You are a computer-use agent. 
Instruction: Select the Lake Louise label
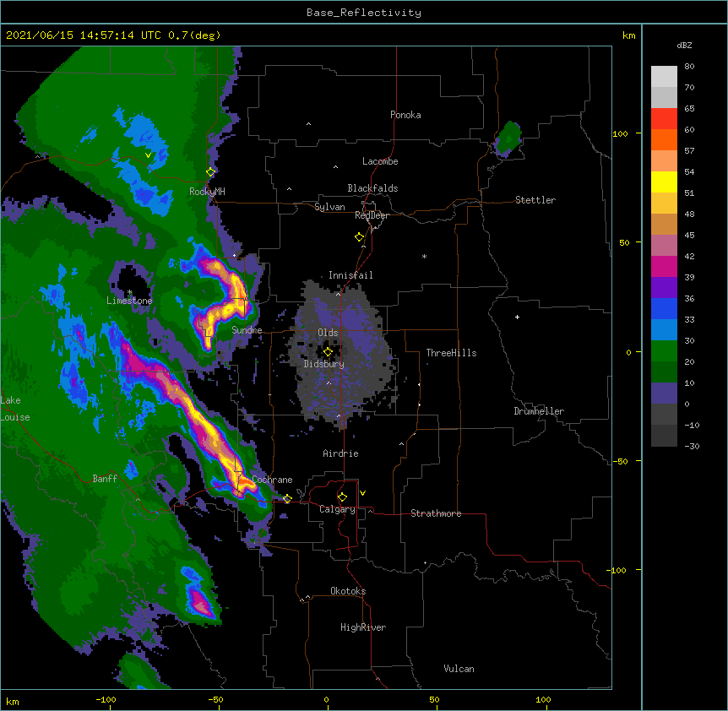coord(14,409)
